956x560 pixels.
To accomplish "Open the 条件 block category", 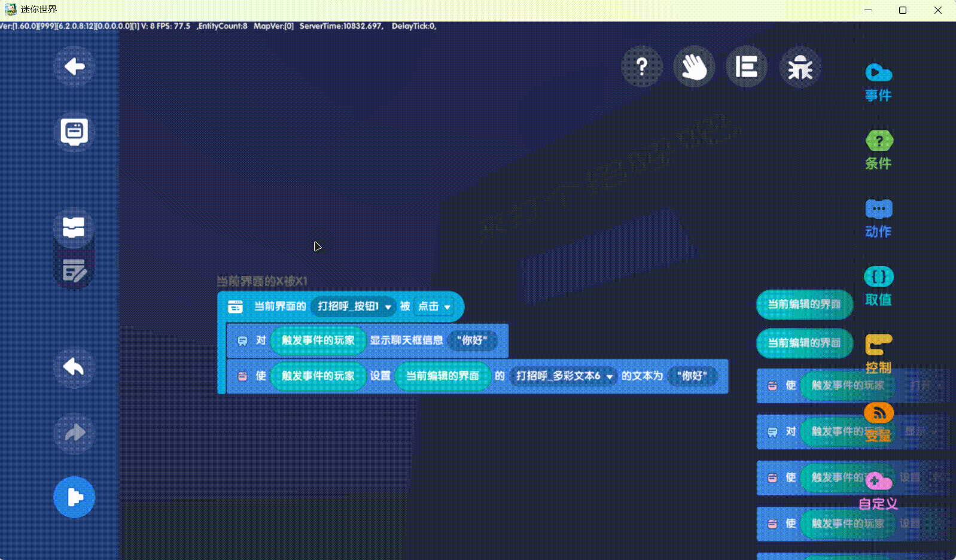I will (878, 151).
